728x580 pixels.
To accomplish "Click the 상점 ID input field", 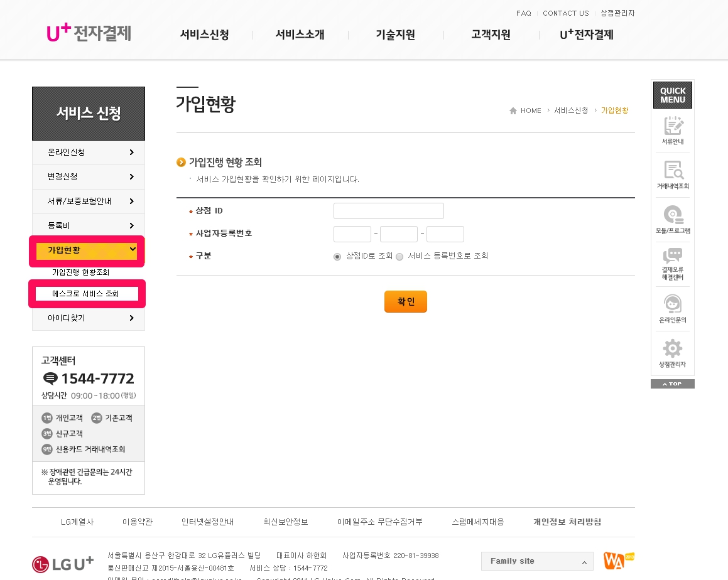I will click(388, 211).
